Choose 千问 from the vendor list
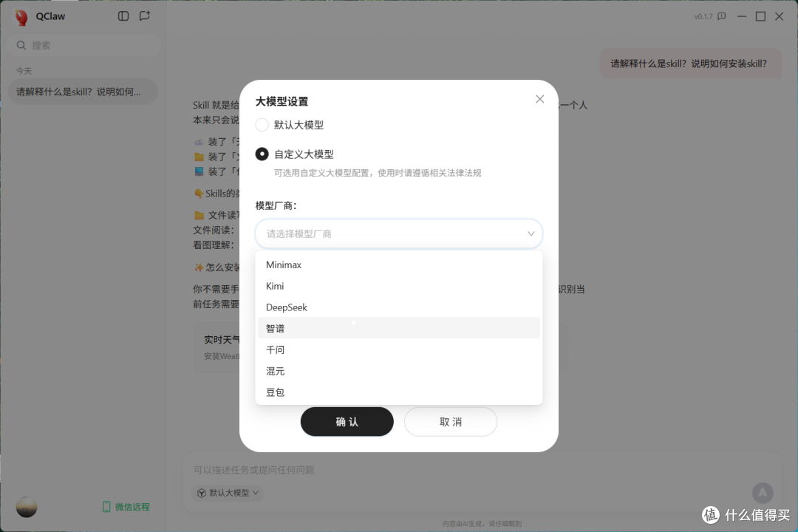The image size is (798, 532). [399, 349]
